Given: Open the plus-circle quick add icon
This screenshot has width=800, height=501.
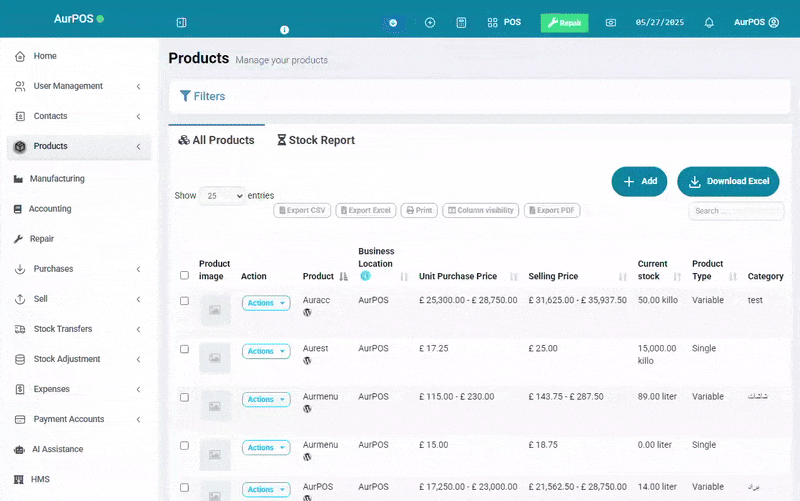Looking at the screenshot, I should click(430, 22).
